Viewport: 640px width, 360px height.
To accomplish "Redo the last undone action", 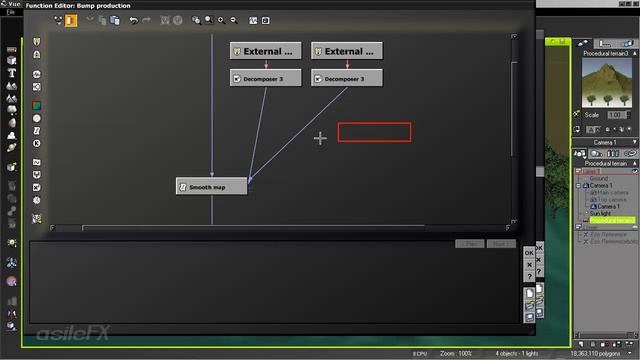I will point(146,20).
